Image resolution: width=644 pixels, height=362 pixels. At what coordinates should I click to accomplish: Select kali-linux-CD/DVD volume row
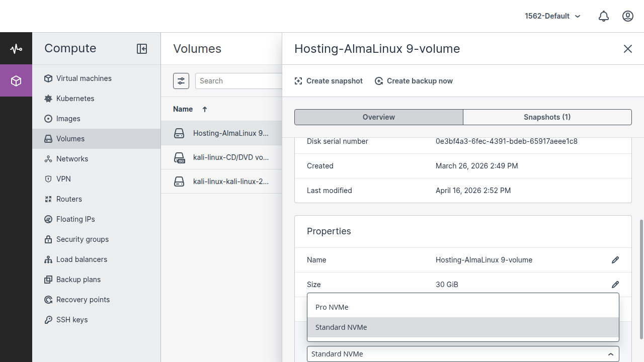click(221, 157)
